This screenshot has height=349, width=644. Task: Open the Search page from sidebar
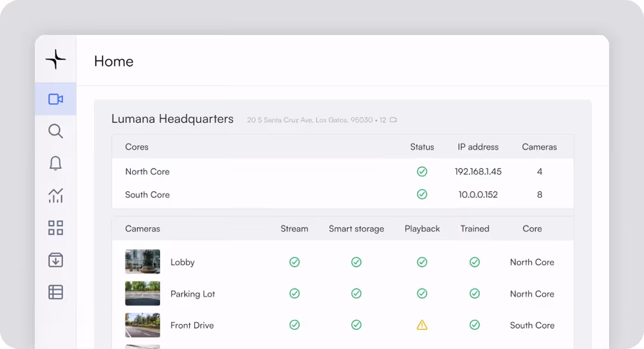point(56,131)
